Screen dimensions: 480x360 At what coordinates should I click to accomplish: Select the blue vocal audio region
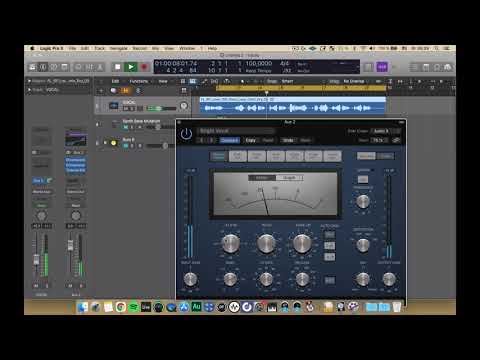click(x=293, y=105)
